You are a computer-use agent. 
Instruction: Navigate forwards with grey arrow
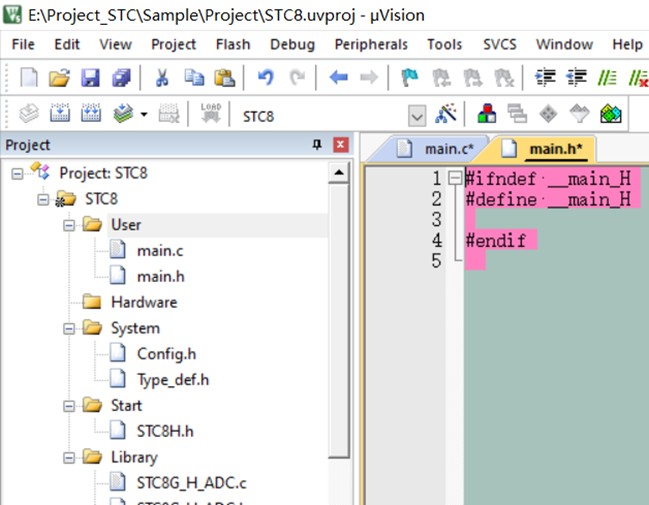point(369,77)
